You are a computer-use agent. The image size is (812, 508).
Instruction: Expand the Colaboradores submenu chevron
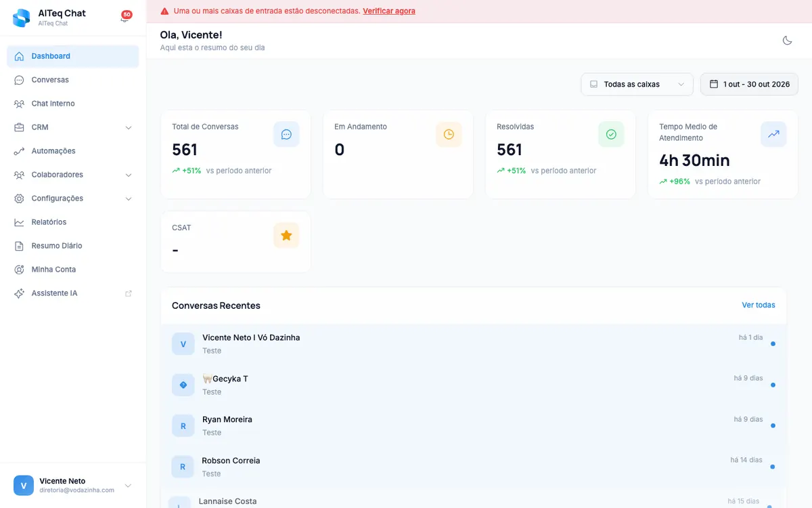tap(129, 175)
